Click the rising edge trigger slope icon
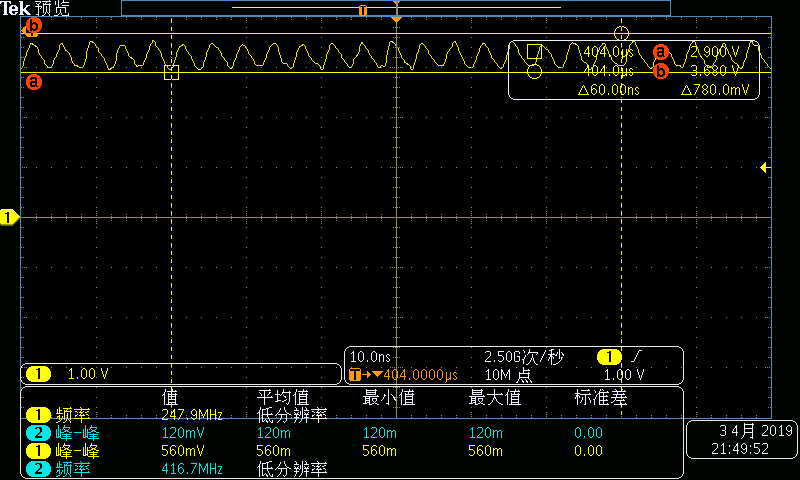Image resolution: width=800 pixels, height=480 pixels. [636, 356]
